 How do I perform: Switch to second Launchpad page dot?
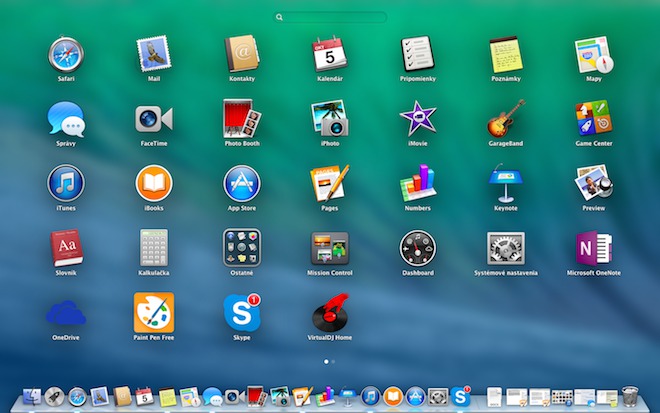point(334,360)
